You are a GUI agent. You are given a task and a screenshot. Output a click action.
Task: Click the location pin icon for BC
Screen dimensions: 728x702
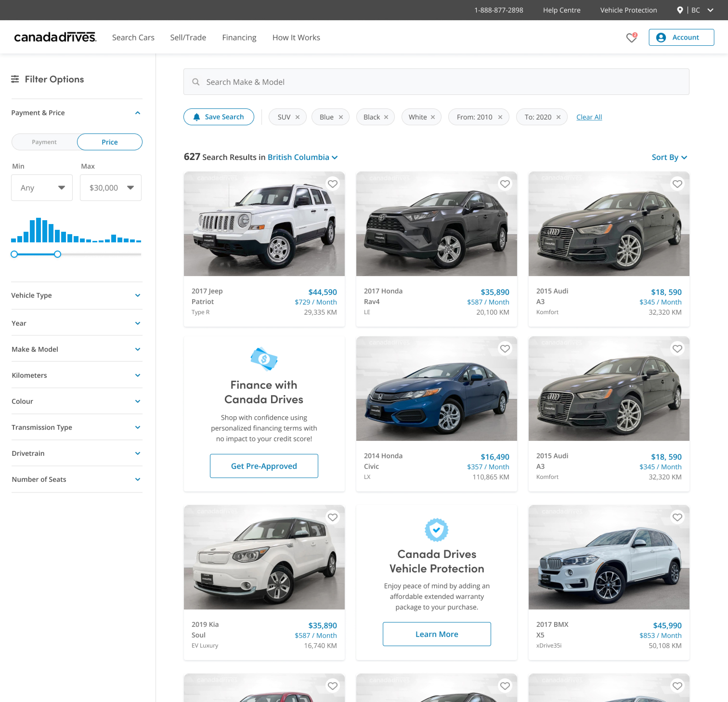coord(680,10)
